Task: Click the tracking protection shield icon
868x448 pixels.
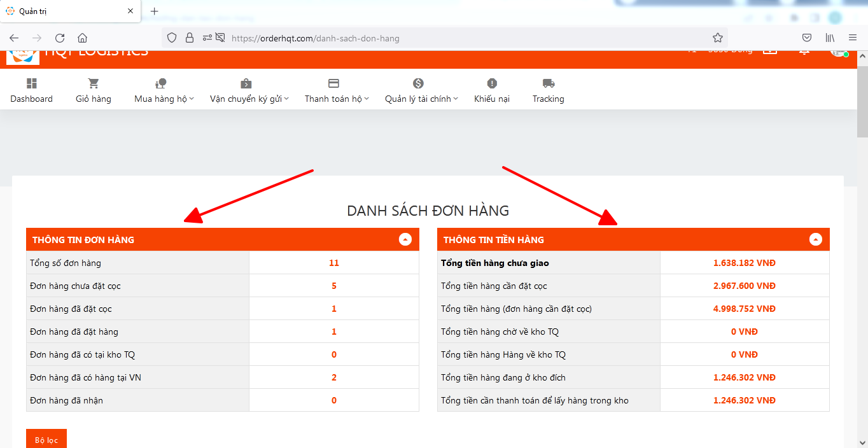Action: (171, 38)
